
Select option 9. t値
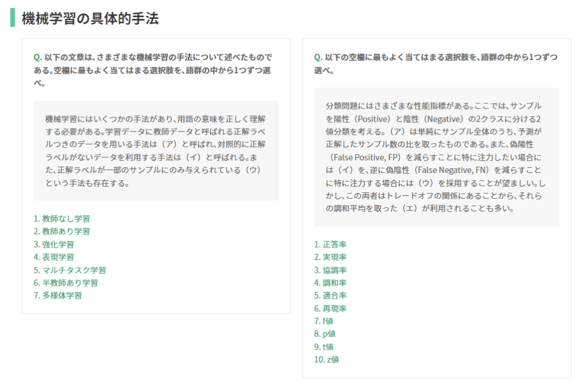[x=324, y=346]
